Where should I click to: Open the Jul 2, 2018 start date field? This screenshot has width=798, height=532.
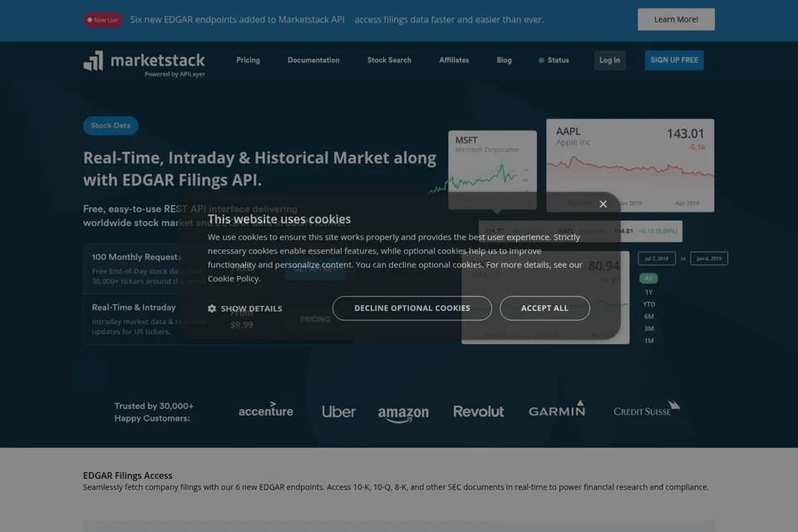pos(657,259)
